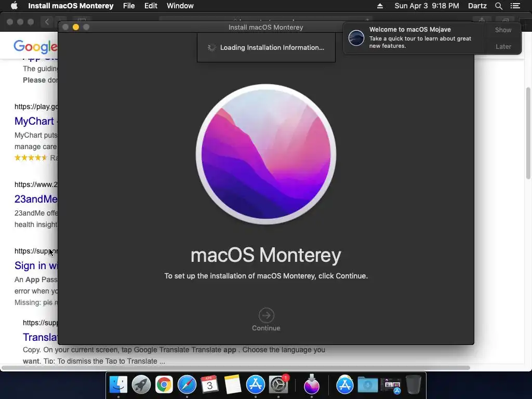Open the Apple menu
This screenshot has width=532, height=399.
[14, 6]
